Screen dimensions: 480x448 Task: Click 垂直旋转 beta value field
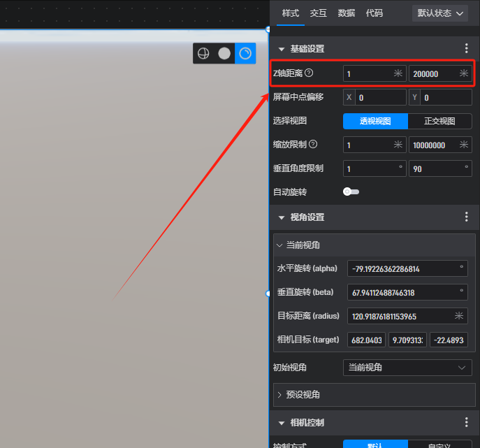click(407, 292)
